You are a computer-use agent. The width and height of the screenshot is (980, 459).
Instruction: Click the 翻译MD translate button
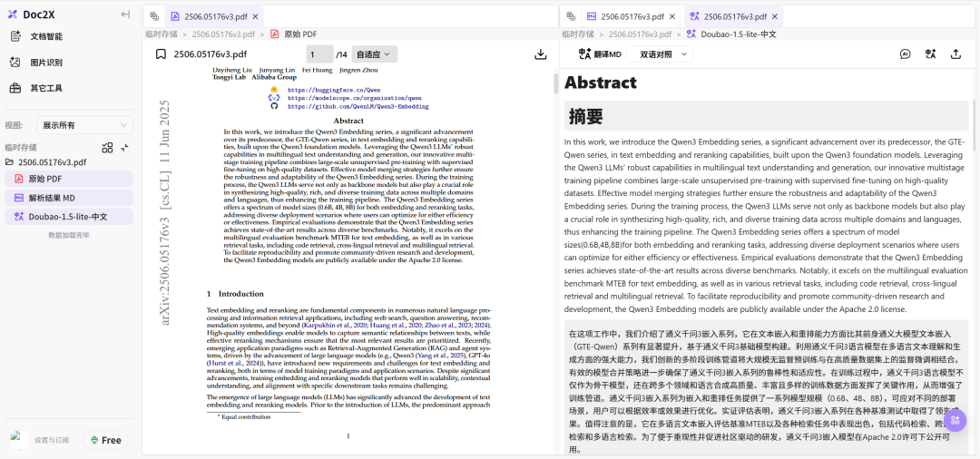600,54
